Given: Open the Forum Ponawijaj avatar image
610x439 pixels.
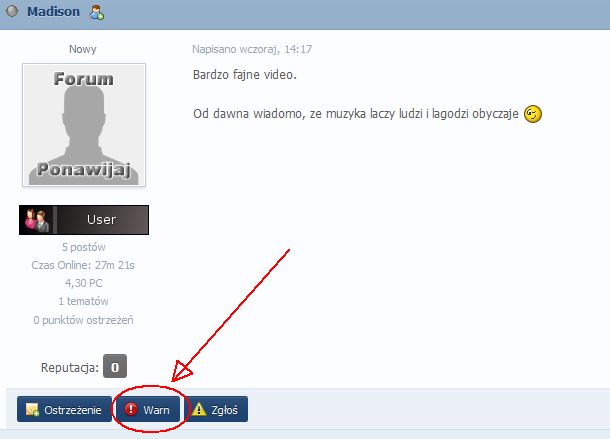Looking at the screenshot, I should (84, 125).
